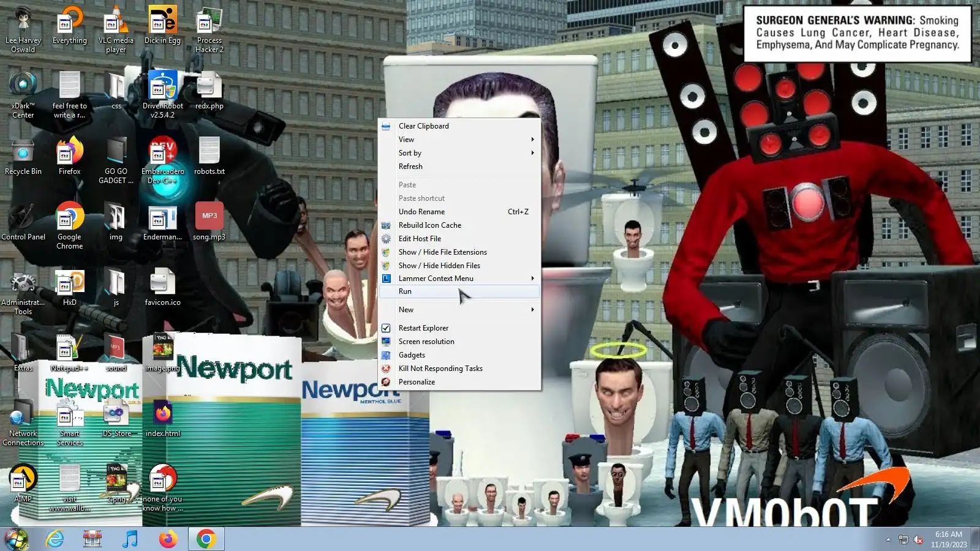The image size is (980, 551).
Task: Select the Dick in Egg desktop icon
Action: click(x=162, y=26)
